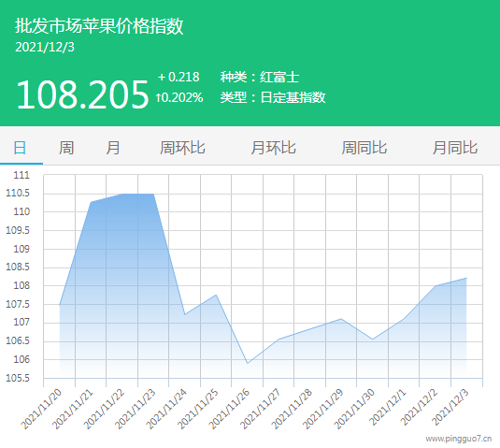Screen dimensions: 500x448
Task: Select the 月 monthly tab
Action: point(113,148)
